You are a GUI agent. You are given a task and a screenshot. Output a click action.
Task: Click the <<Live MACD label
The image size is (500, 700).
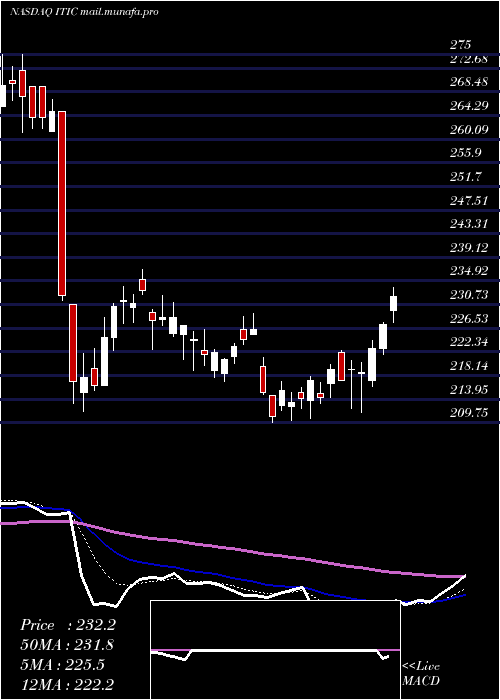pyautogui.click(x=421, y=674)
